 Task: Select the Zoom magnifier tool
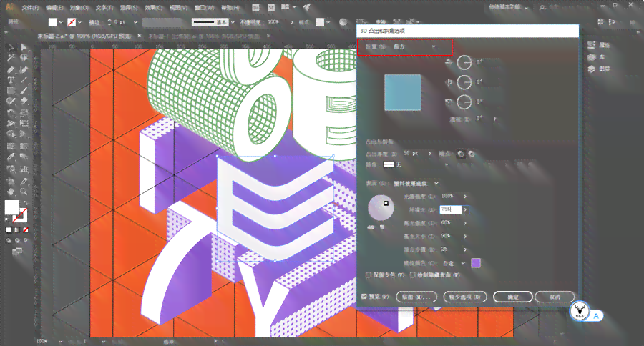click(24, 192)
